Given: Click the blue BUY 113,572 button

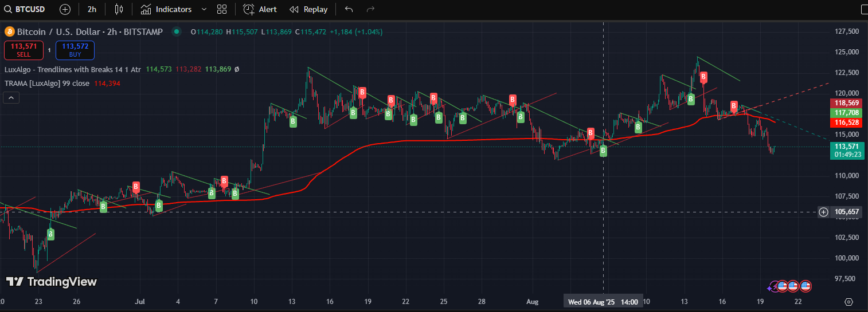Looking at the screenshot, I should [x=75, y=50].
